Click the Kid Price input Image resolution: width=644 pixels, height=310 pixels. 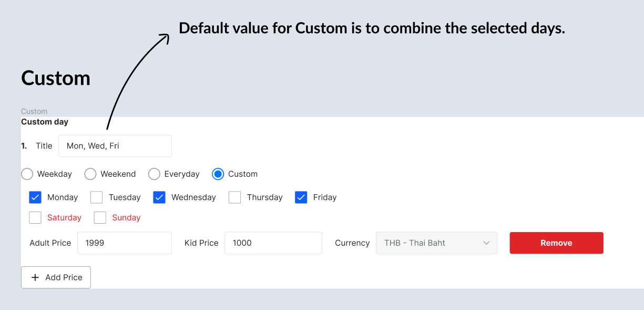[273, 243]
